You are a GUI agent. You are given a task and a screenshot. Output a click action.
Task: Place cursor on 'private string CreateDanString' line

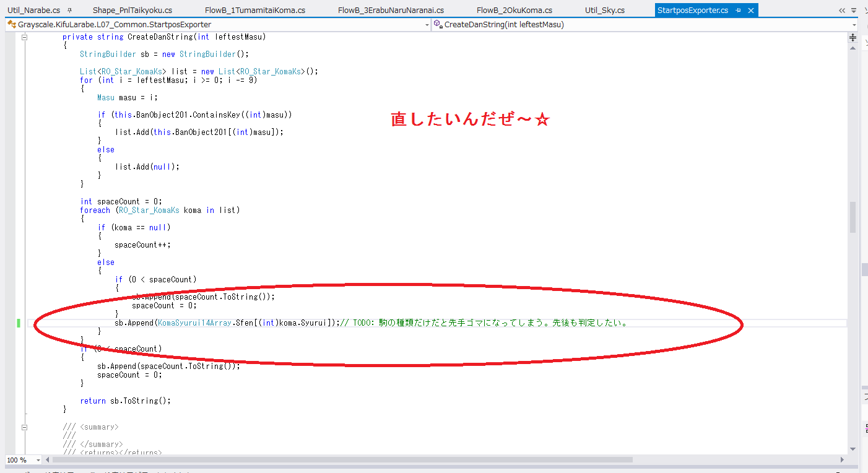click(164, 37)
